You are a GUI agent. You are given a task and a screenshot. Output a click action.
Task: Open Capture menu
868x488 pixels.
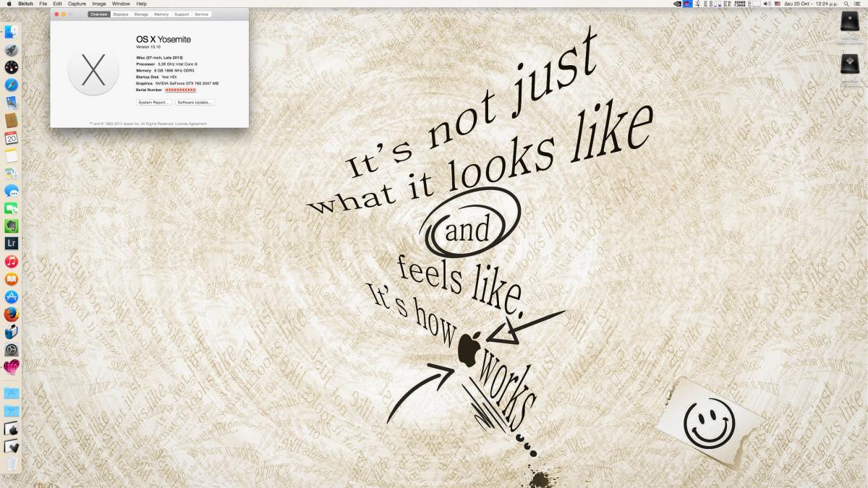click(x=77, y=4)
